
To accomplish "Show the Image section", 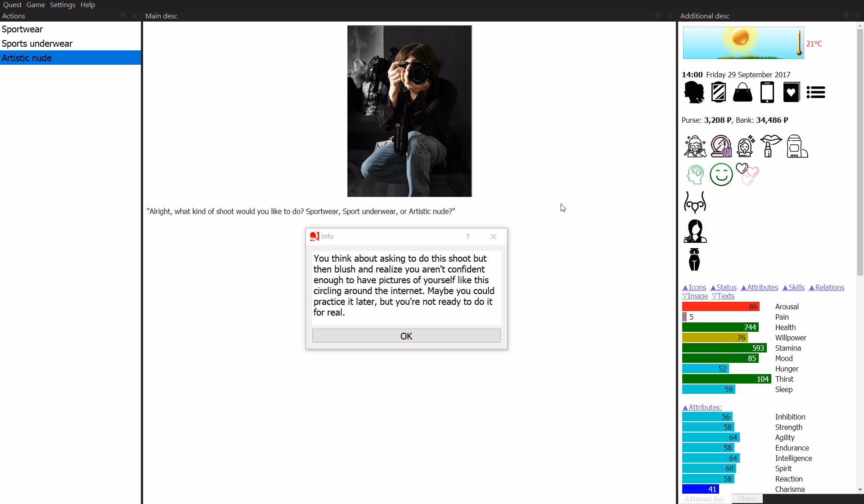I will pyautogui.click(x=695, y=296).
